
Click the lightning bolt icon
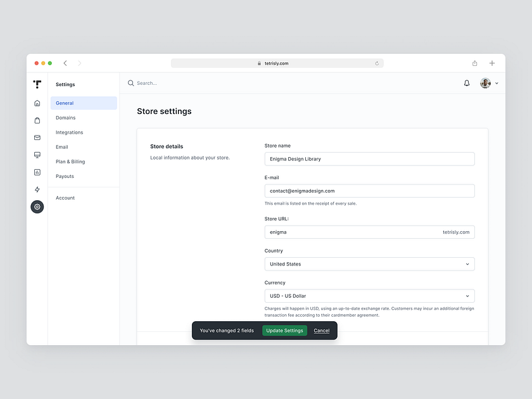(37, 189)
